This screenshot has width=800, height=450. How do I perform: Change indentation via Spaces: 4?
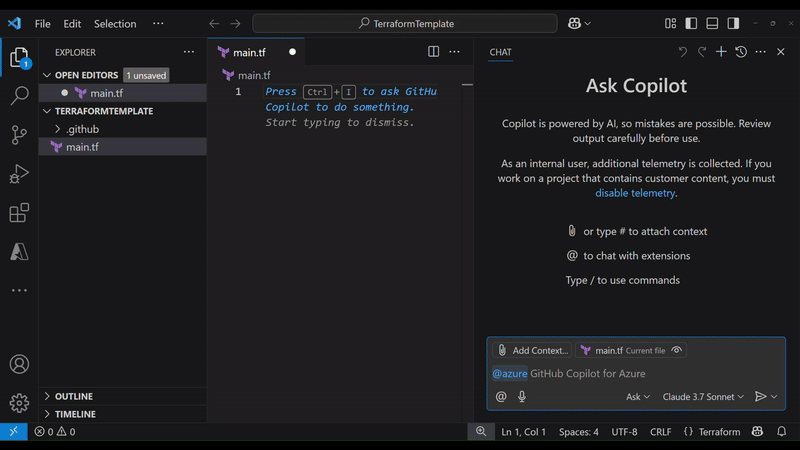[579, 432]
